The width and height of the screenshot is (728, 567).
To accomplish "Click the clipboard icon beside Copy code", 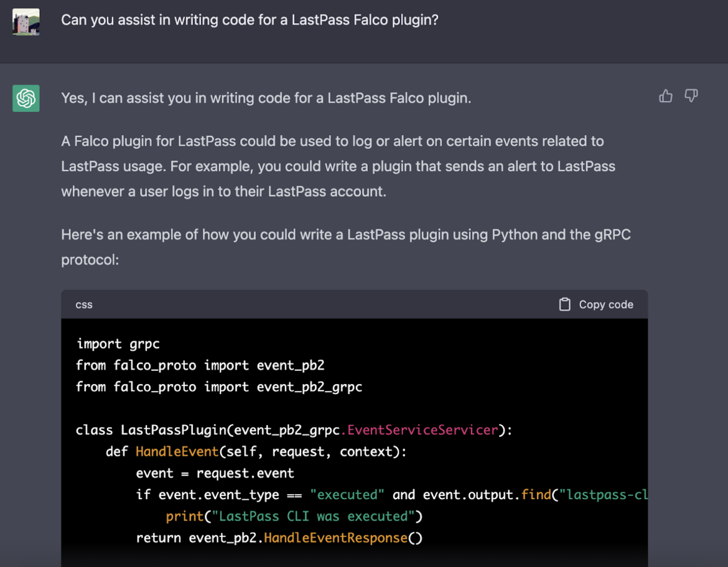I will [565, 304].
